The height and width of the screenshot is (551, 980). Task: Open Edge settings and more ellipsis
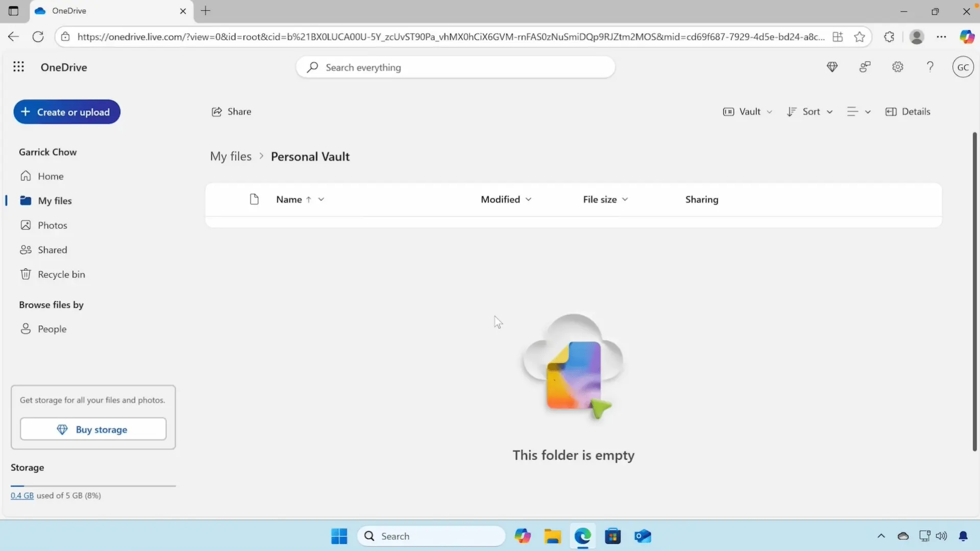(x=941, y=37)
